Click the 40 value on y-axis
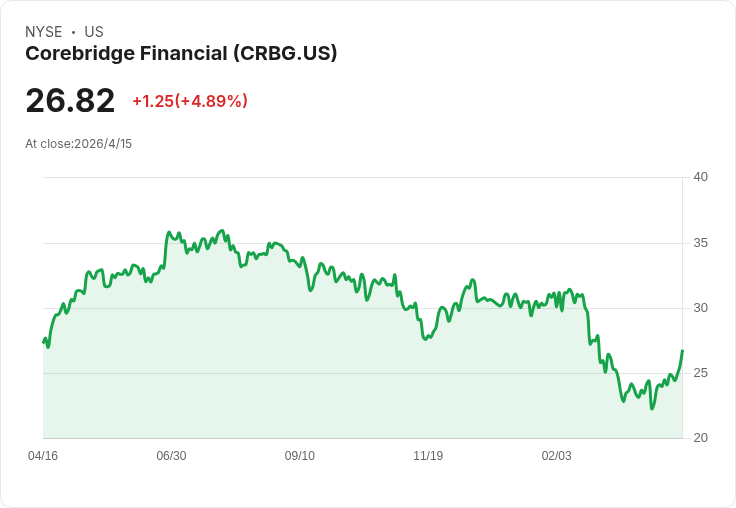Screen dimensions: 736x508 (701, 178)
